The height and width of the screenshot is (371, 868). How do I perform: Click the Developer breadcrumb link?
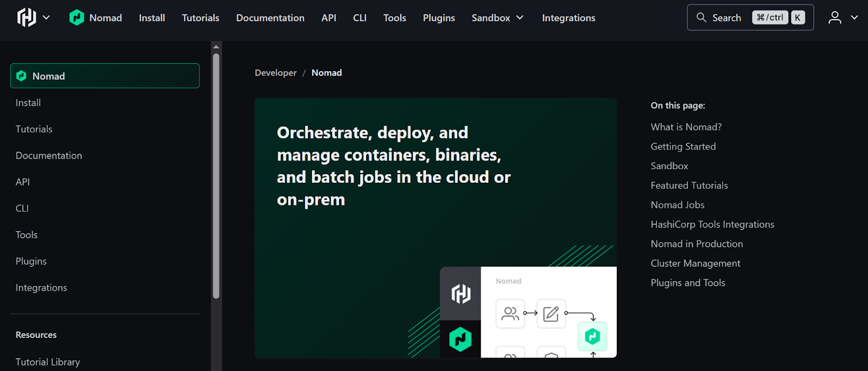coord(276,73)
